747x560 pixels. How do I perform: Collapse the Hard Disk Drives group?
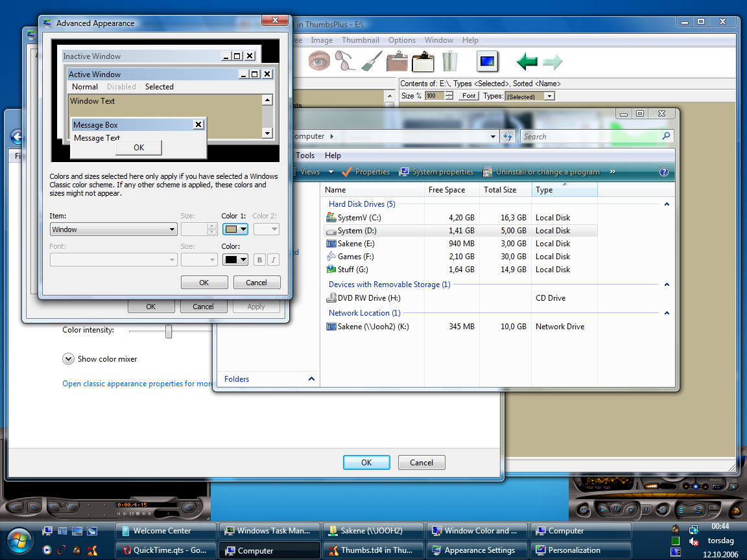tap(667, 204)
